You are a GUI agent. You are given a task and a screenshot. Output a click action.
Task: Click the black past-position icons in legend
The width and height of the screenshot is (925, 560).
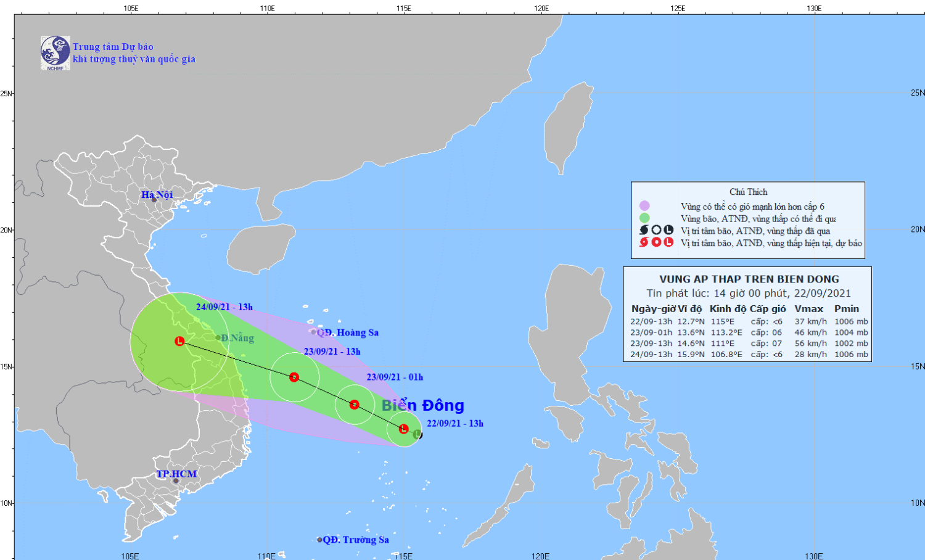click(x=656, y=230)
